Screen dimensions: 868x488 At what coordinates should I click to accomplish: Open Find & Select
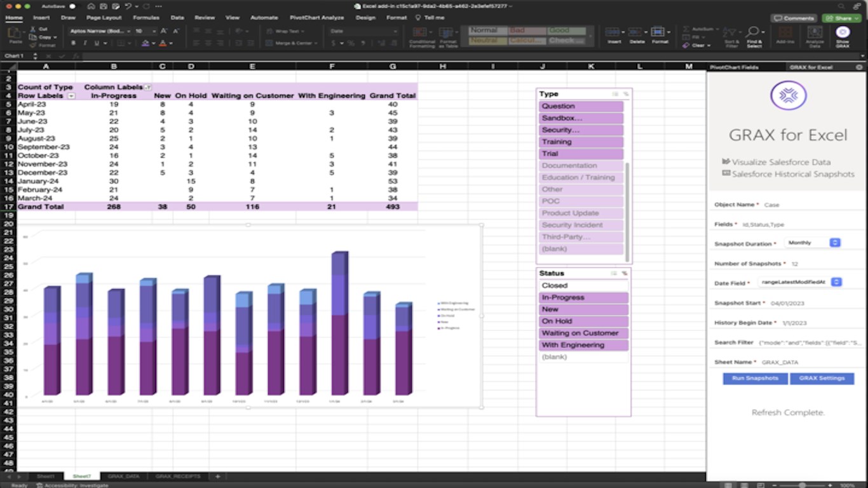[x=754, y=37]
